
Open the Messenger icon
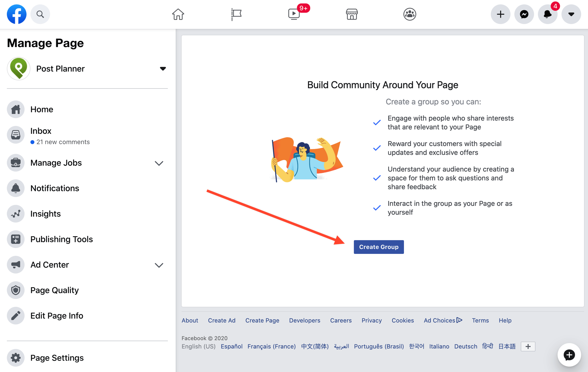pos(524,14)
